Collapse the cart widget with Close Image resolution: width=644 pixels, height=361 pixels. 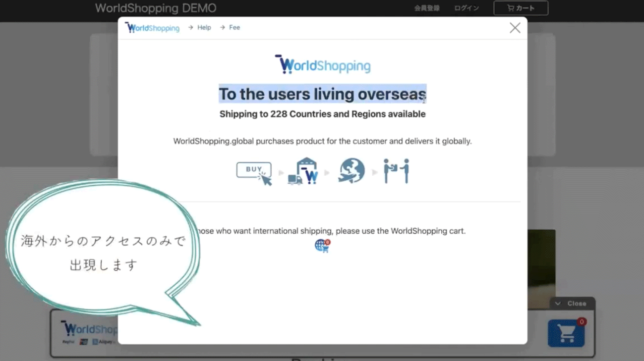[572, 304]
